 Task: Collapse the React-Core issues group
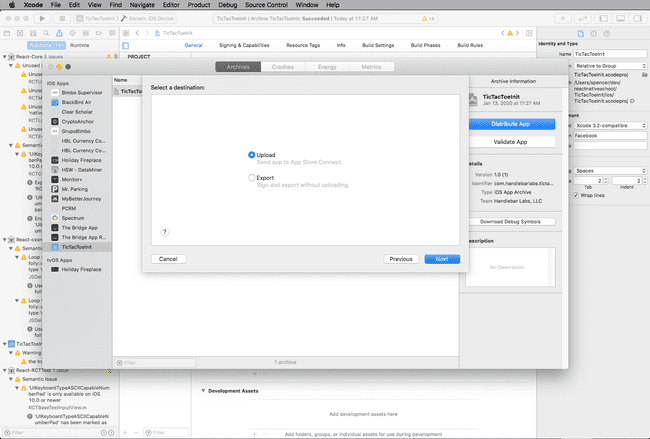(x=5, y=57)
